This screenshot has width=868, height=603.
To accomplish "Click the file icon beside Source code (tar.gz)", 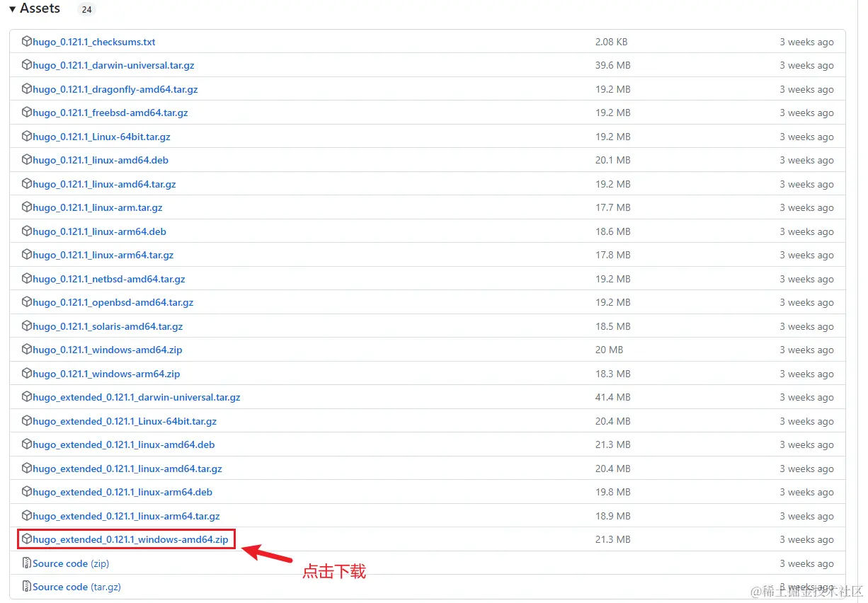I will [x=27, y=587].
